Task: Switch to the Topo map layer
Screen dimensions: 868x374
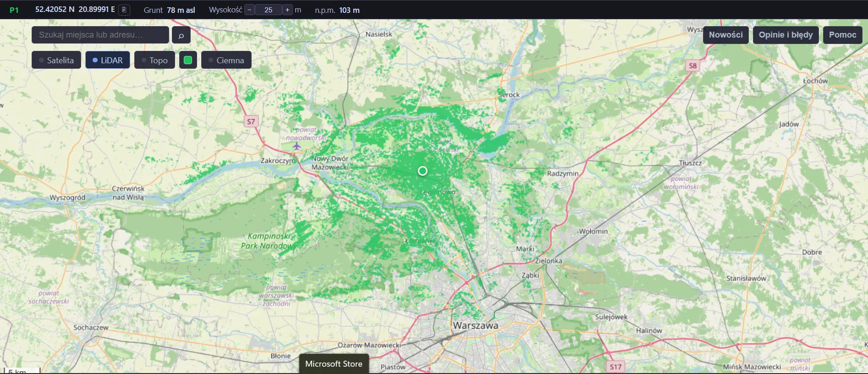Action: pyautogui.click(x=154, y=60)
